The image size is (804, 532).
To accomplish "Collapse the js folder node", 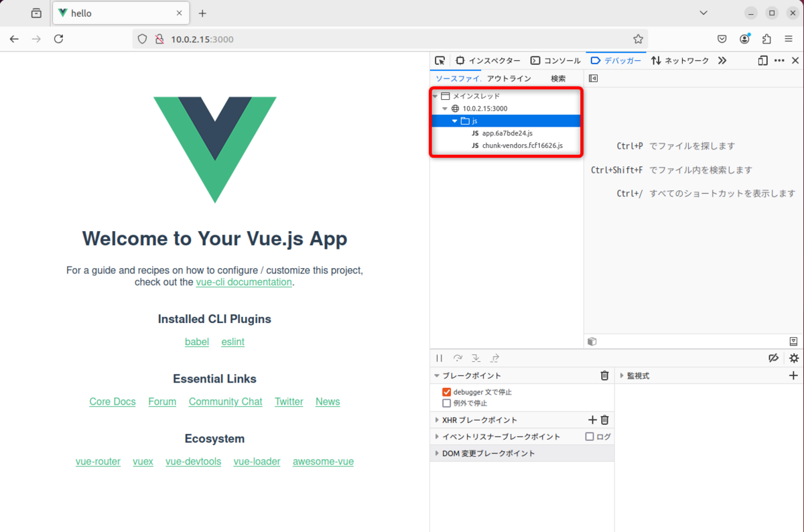I will pos(455,121).
